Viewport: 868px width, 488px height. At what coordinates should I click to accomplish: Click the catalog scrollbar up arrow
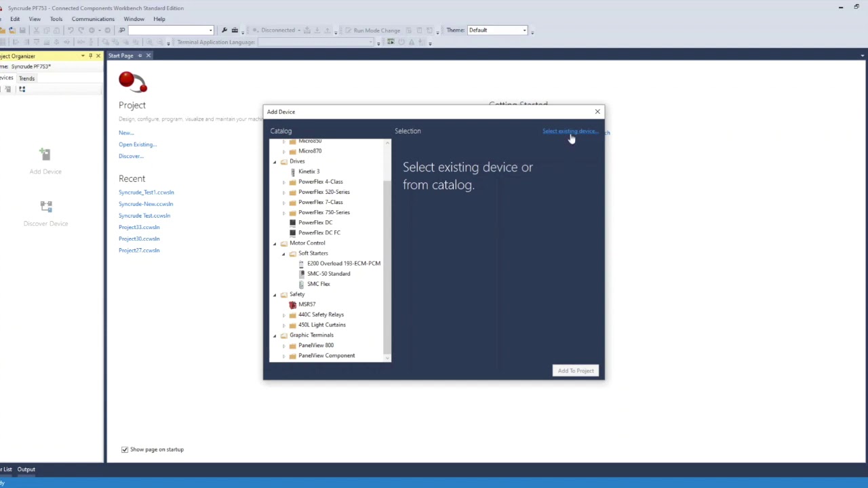[387, 143]
